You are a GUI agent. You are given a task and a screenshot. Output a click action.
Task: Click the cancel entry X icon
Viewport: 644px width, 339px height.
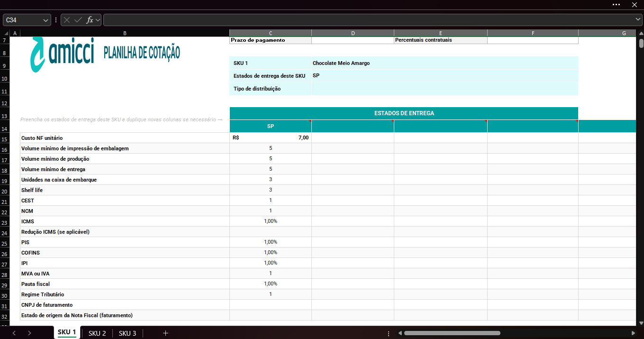[67, 20]
